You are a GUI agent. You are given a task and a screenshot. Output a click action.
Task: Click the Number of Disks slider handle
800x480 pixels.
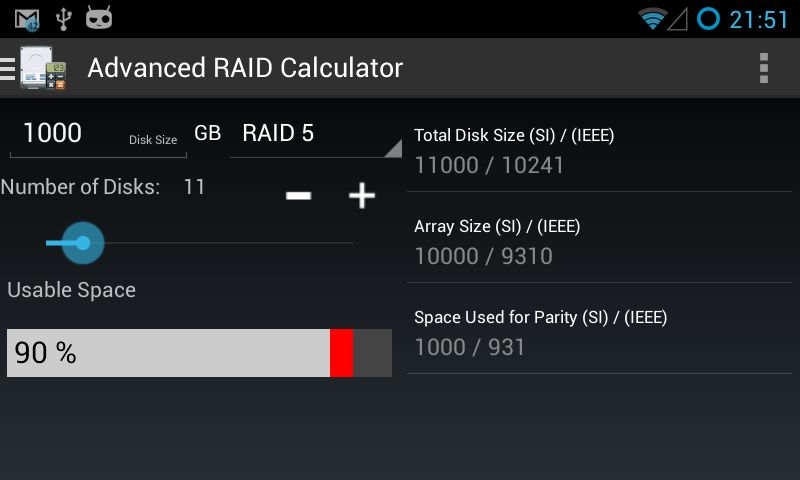82,243
